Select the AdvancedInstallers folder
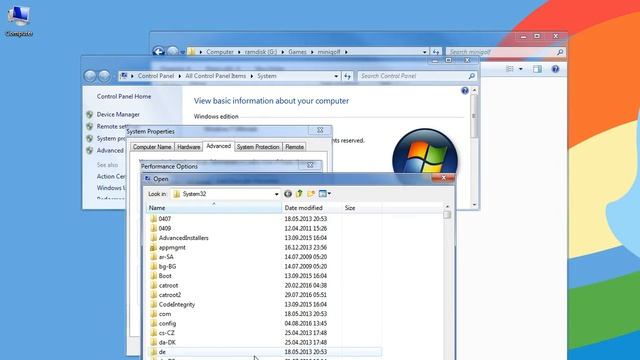Screen dimensions: 640x360 click(183, 238)
